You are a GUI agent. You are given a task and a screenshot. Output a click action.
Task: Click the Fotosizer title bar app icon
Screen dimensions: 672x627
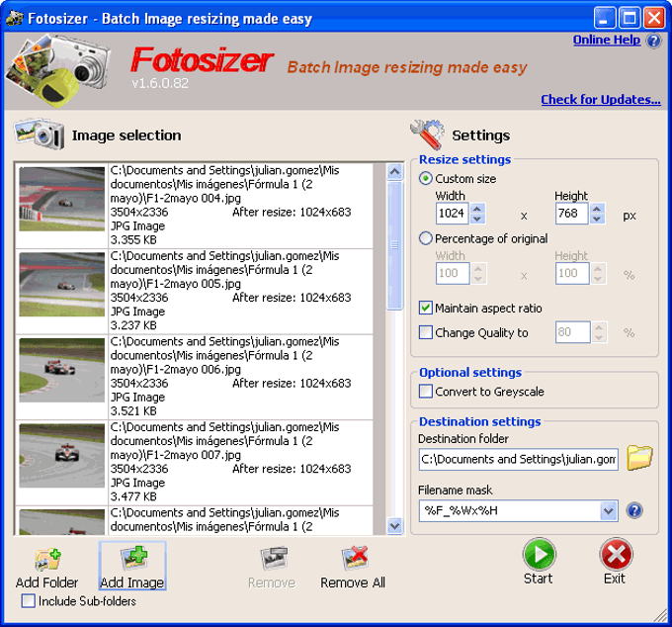pyautogui.click(x=14, y=18)
